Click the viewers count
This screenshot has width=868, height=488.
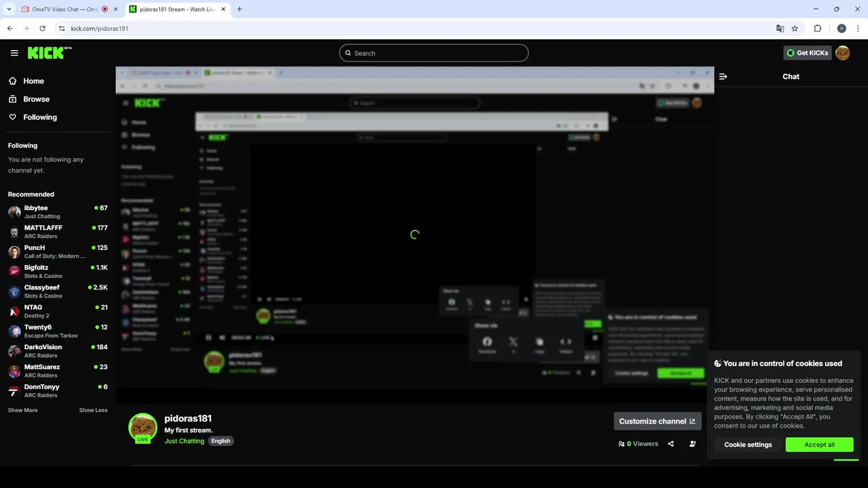tap(638, 444)
